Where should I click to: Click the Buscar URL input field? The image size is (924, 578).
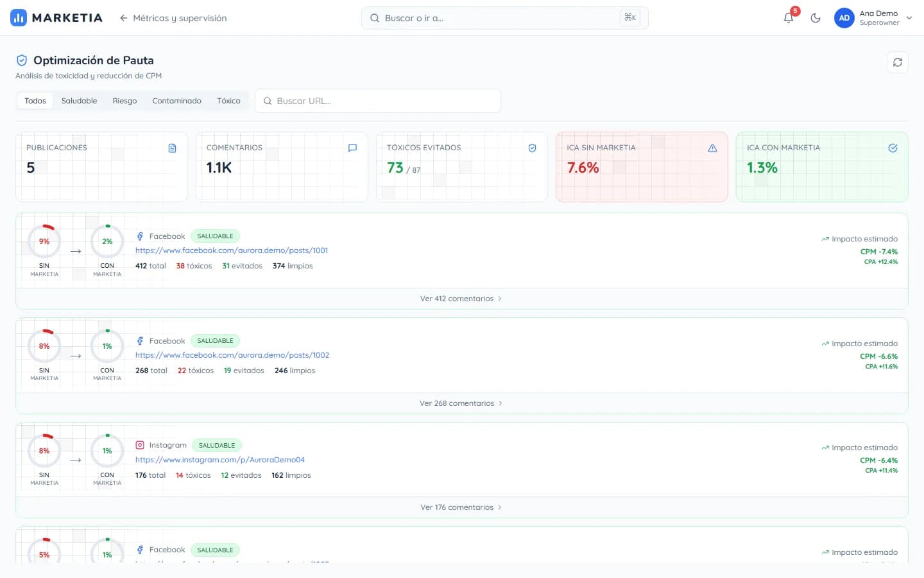coord(378,101)
